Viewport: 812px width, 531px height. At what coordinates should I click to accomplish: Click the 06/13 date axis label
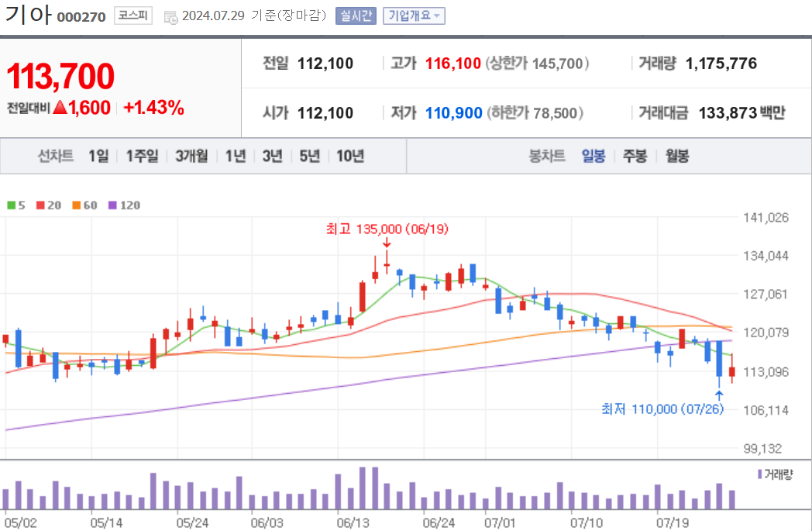pos(353,522)
